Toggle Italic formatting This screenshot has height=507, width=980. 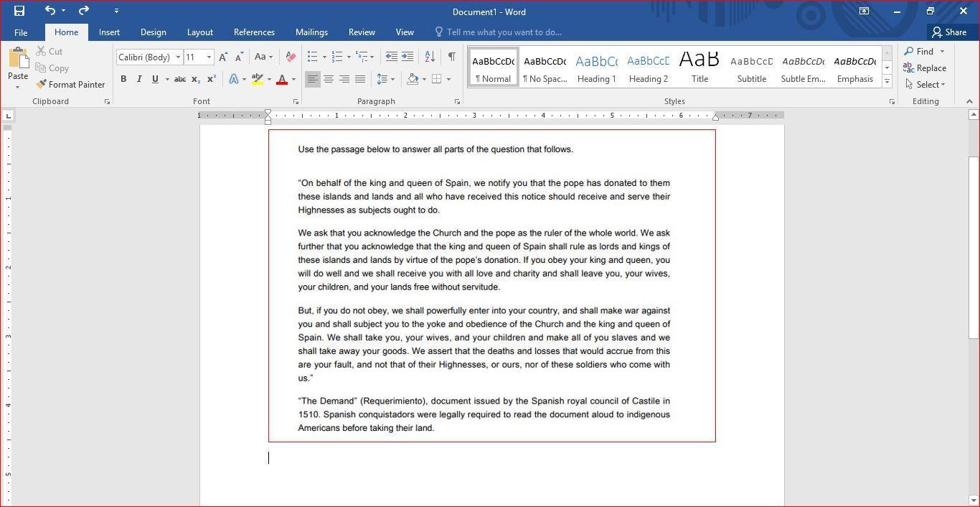pos(139,79)
